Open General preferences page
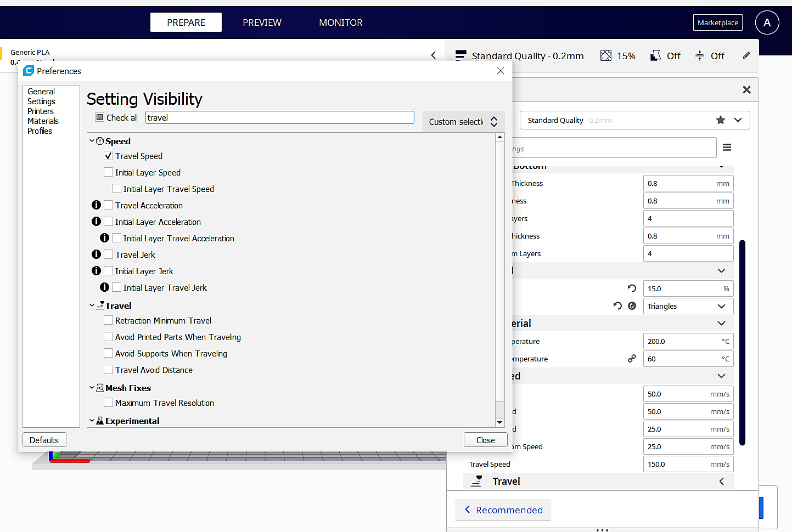This screenshot has width=792, height=532. click(x=41, y=92)
